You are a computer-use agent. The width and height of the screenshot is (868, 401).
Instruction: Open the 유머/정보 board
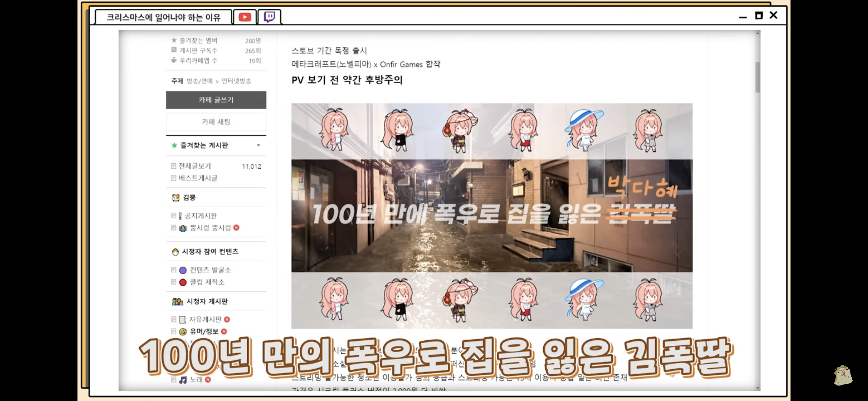coord(204,331)
